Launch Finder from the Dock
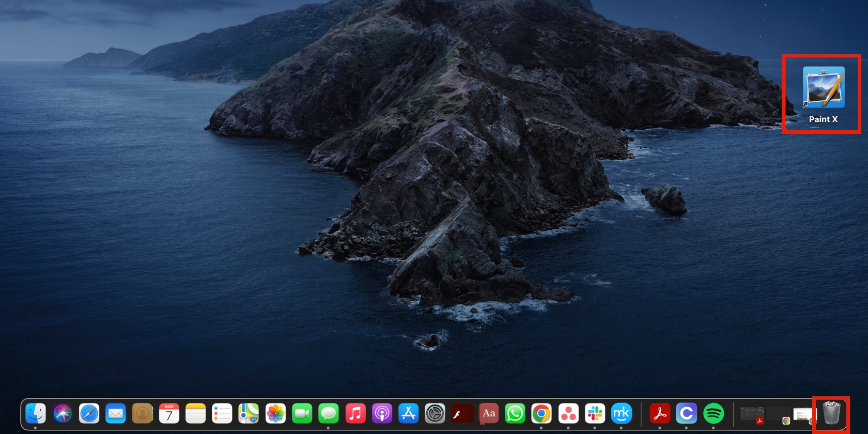 36,413
